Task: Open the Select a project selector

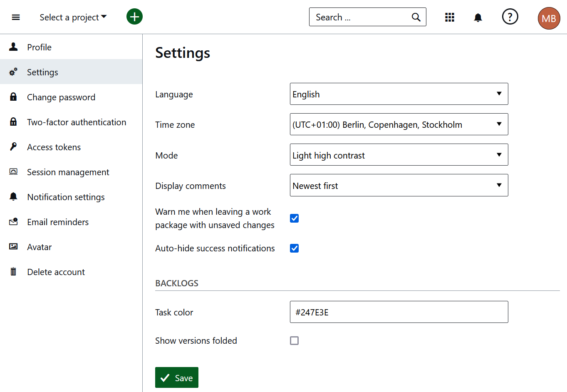Action: [73, 17]
